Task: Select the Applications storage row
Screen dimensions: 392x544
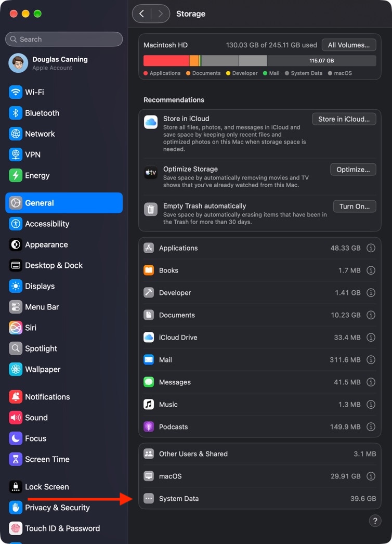Action: tap(259, 248)
